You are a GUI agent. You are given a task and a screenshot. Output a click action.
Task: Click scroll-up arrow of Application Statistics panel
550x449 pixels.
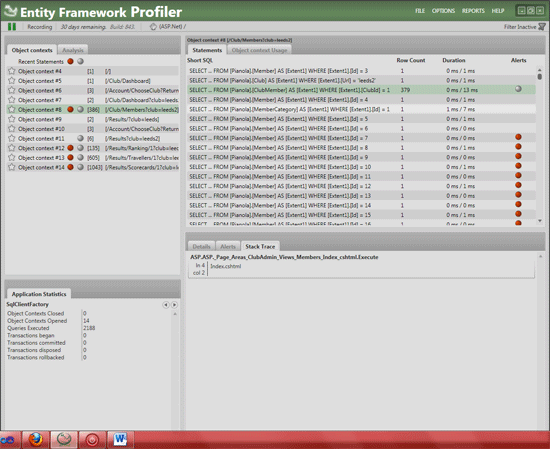tap(174, 314)
